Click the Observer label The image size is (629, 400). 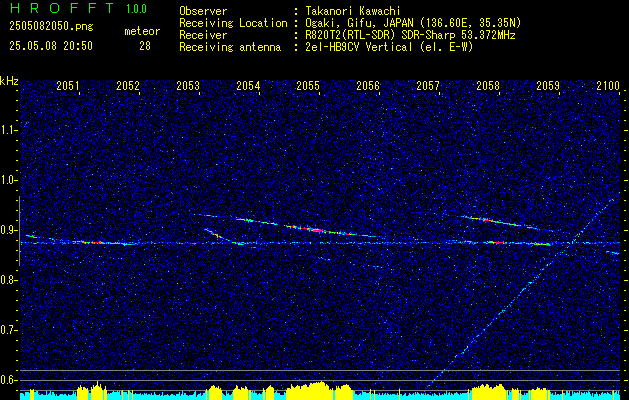tap(203, 11)
